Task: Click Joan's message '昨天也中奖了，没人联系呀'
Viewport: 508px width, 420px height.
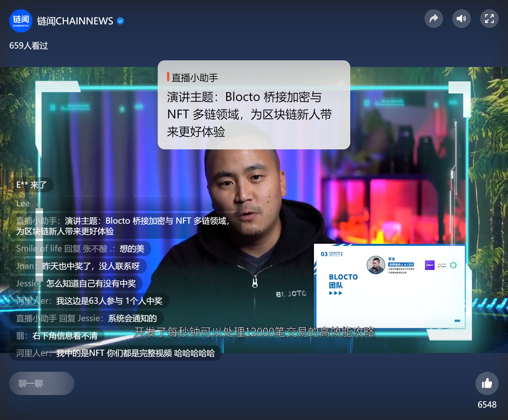Action: click(x=78, y=266)
